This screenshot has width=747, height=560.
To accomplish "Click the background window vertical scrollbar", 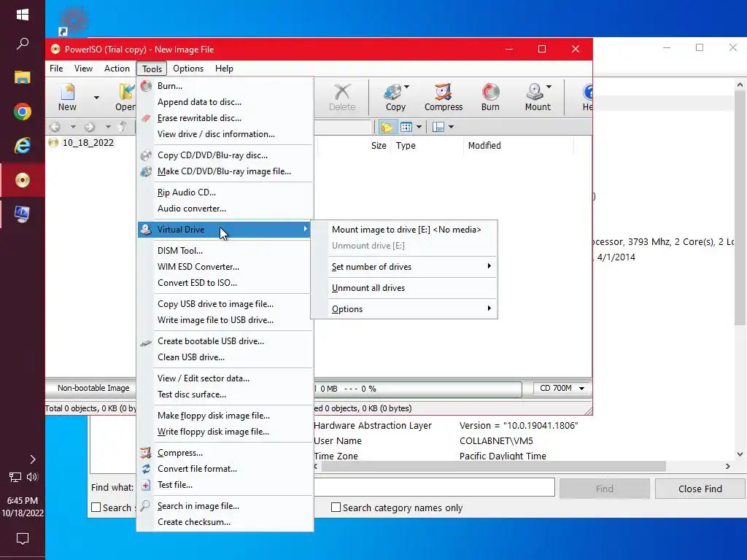I will (x=740, y=209).
